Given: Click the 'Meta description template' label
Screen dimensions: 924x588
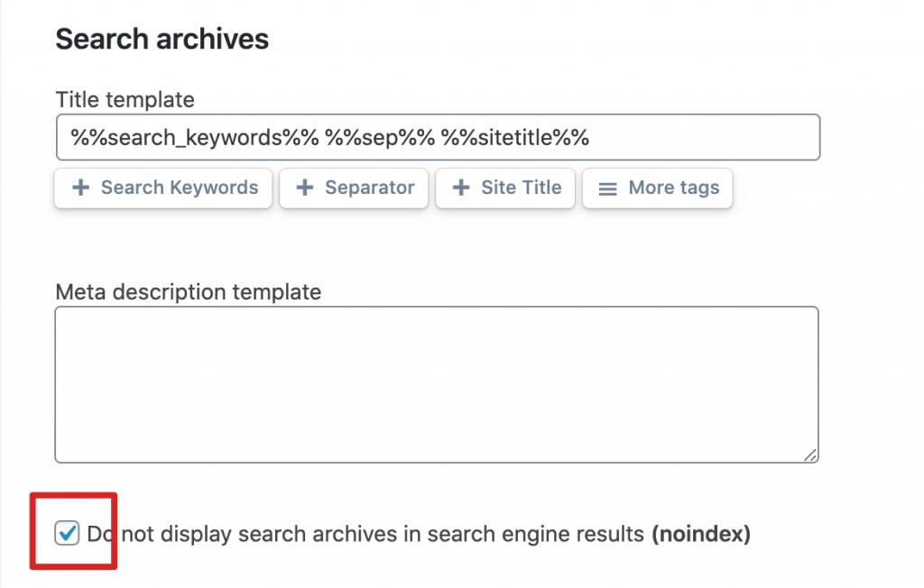Looking at the screenshot, I should tap(188, 291).
